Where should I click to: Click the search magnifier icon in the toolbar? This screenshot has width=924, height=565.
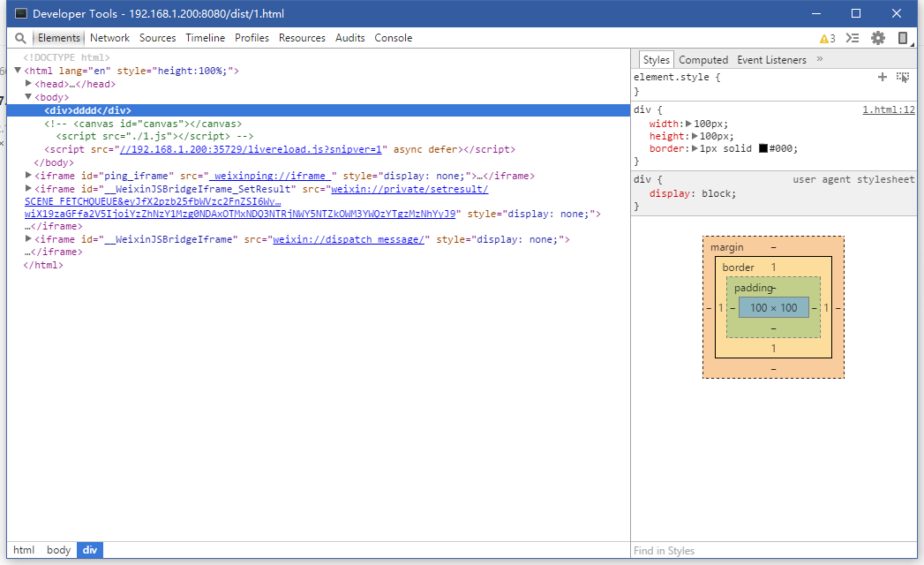coord(20,38)
